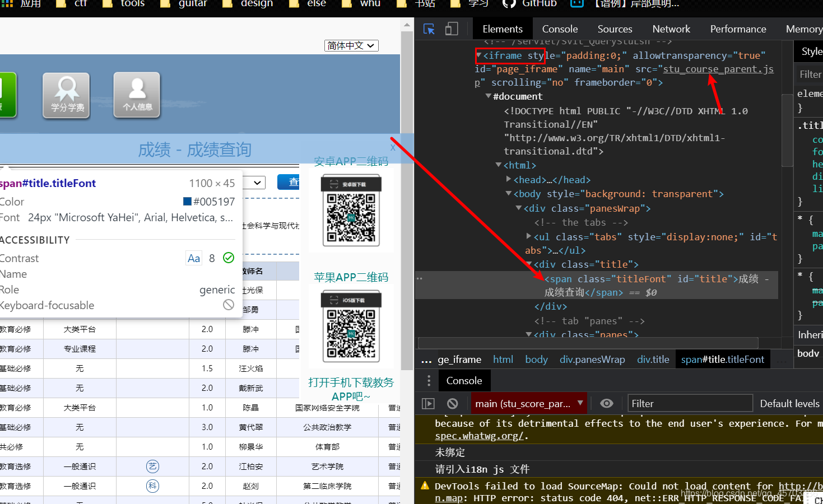Collapse the #document node

489,96
